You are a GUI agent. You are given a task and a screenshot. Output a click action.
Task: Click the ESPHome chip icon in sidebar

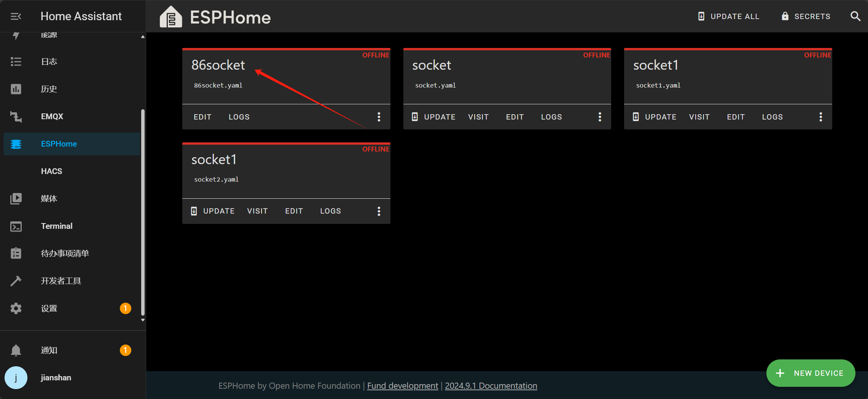point(16,144)
